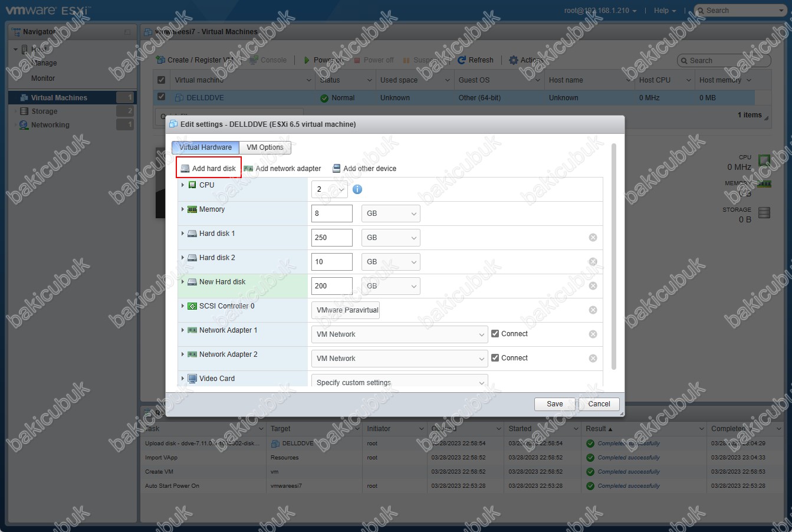792x532 pixels.
Task: Expand the SCSI Controller 0 row
Action: coord(183,306)
